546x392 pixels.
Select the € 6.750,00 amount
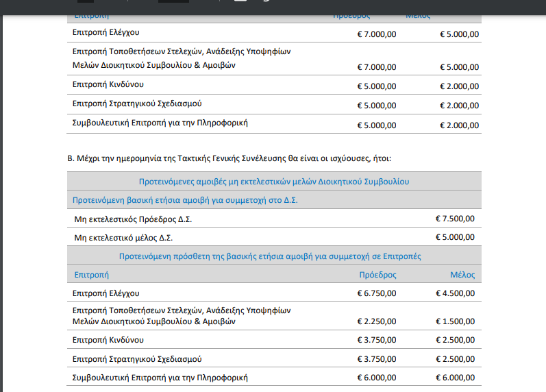pyautogui.click(x=376, y=293)
